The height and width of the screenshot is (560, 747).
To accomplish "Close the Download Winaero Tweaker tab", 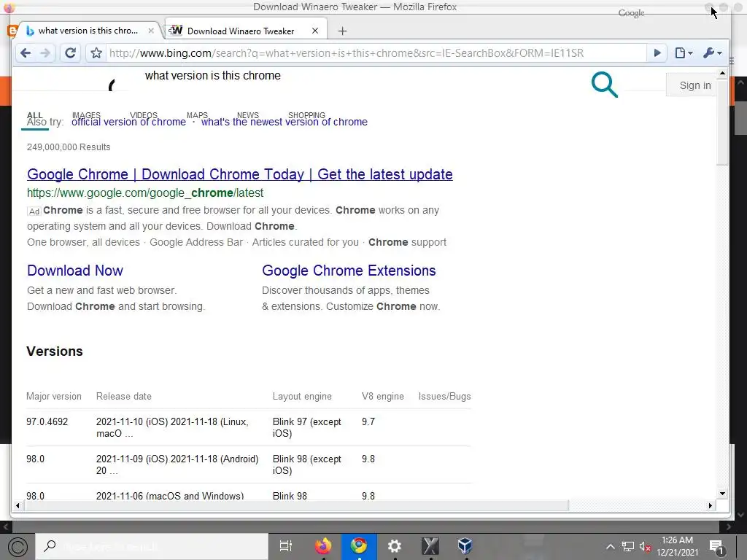I will pos(315,31).
